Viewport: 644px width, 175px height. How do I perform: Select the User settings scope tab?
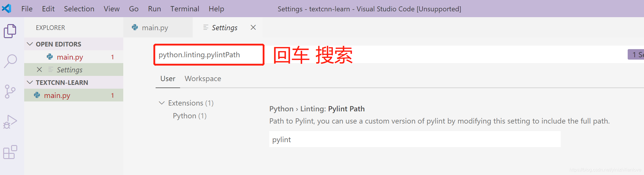168,78
